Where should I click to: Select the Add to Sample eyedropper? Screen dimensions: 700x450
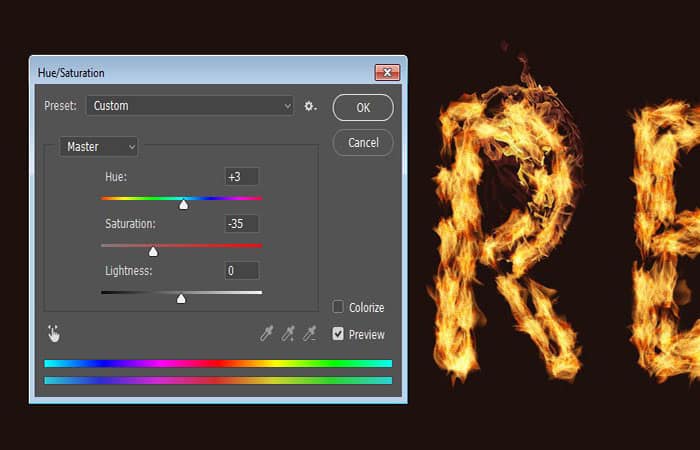pos(288,333)
